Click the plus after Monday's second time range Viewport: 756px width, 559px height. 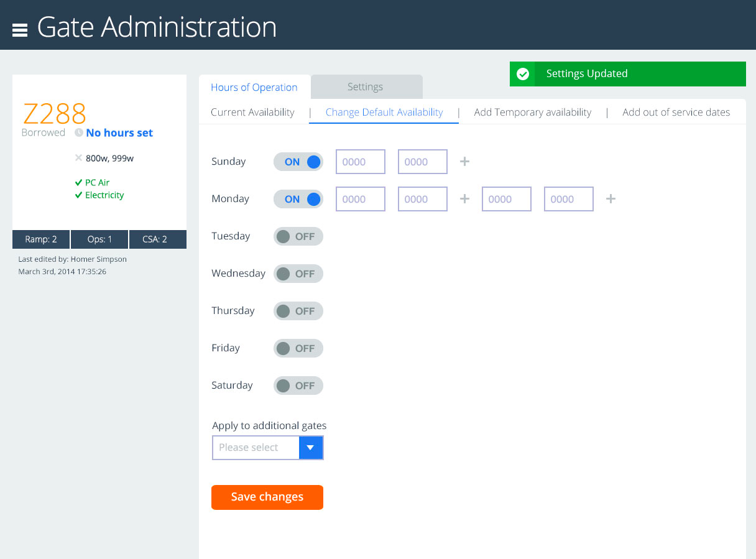[611, 199]
